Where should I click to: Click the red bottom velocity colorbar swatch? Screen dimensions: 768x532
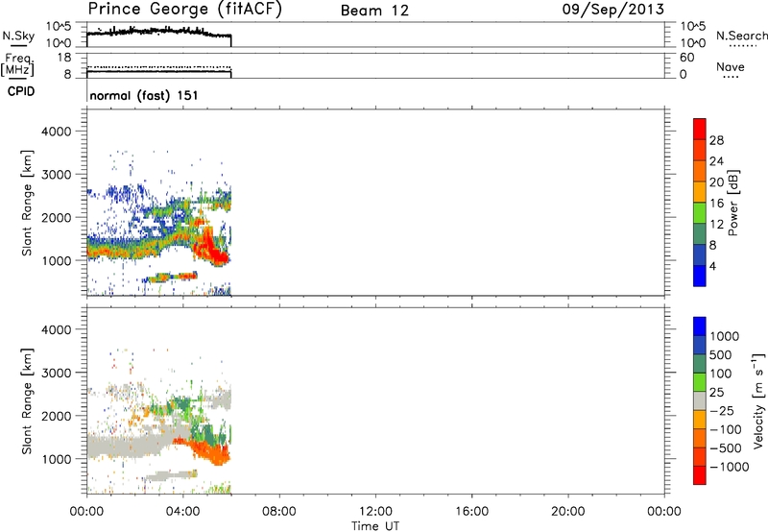[x=700, y=475]
